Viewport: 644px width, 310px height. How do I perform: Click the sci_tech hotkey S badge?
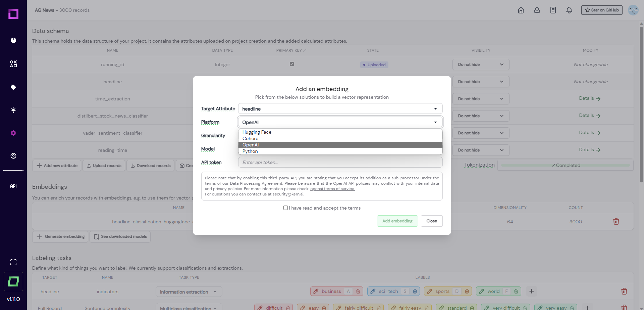point(405,291)
